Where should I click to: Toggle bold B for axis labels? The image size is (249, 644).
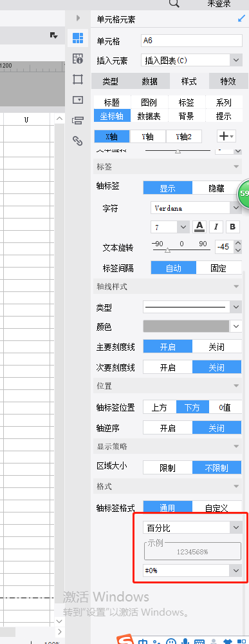(x=233, y=227)
